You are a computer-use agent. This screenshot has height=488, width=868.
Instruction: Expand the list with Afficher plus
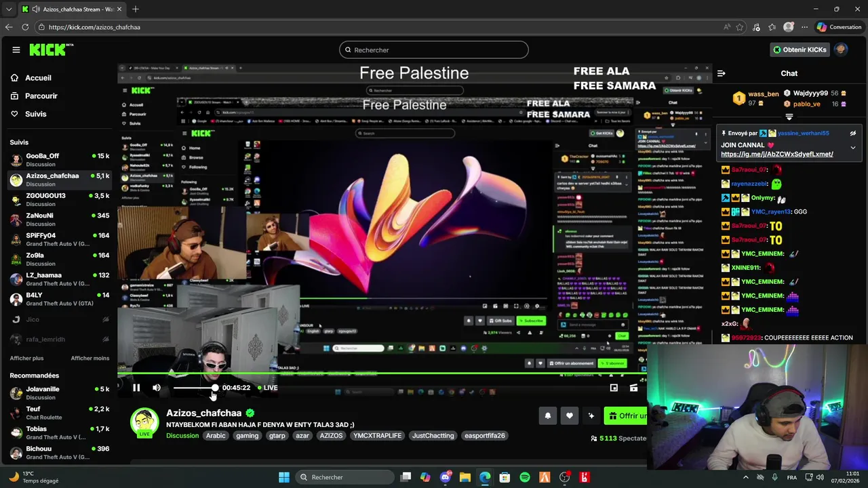point(26,358)
